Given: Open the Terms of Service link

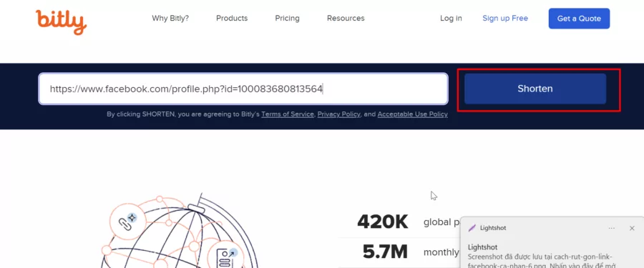Looking at the screenshot, I should 288,114.
